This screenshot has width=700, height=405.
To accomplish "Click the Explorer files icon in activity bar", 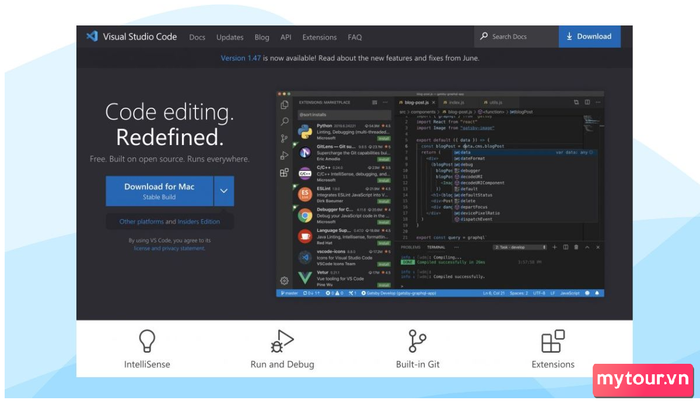I will click(x=284, y=105).
